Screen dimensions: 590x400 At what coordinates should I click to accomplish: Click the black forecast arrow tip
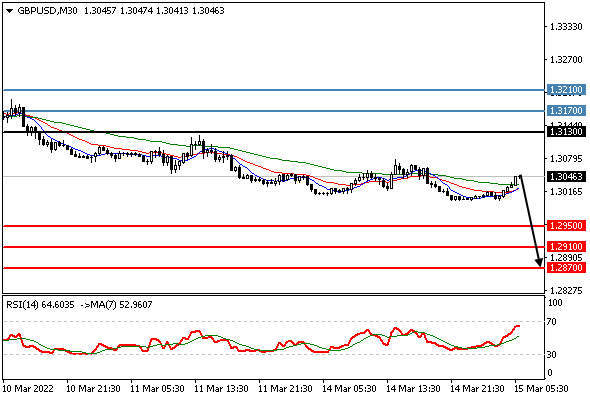(540, 264)
